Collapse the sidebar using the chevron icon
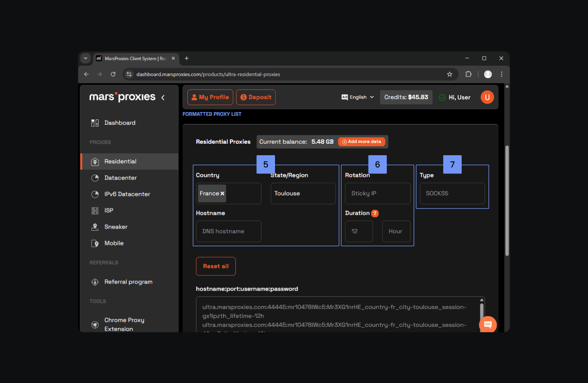This screenshot has height=383, width=588. (x=163, y=98)
